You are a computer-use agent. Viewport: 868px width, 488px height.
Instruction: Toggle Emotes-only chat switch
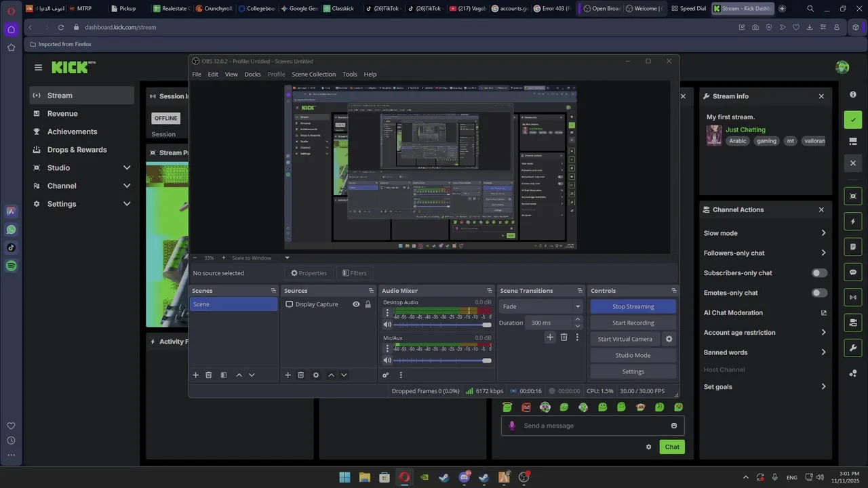[x=820, y=293]
